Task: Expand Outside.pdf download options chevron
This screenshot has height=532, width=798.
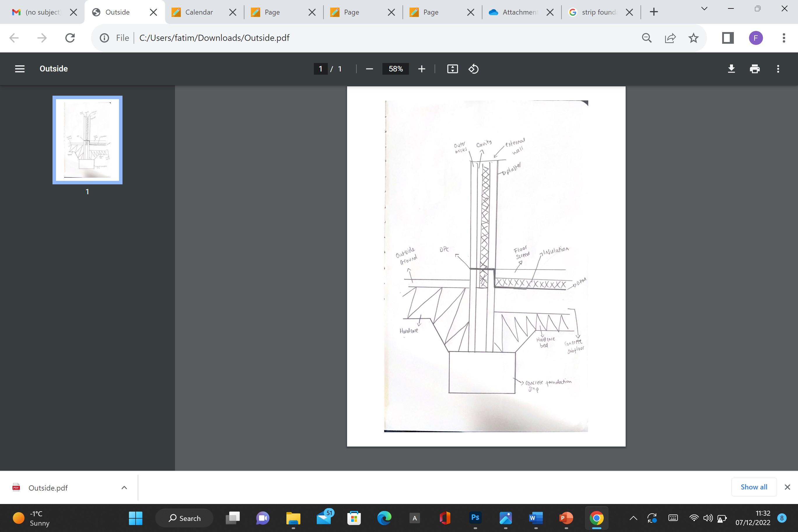Action: click(x=124, y=488)
